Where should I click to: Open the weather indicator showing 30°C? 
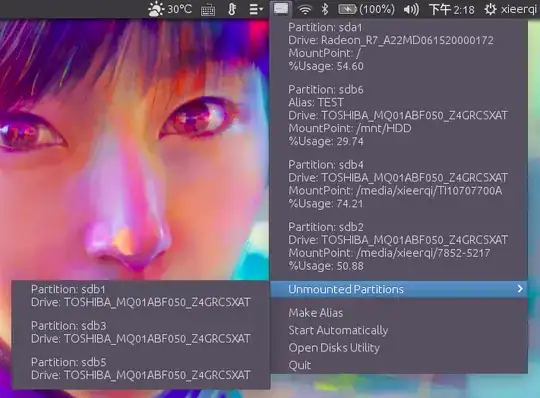click(x=170, y=9)
